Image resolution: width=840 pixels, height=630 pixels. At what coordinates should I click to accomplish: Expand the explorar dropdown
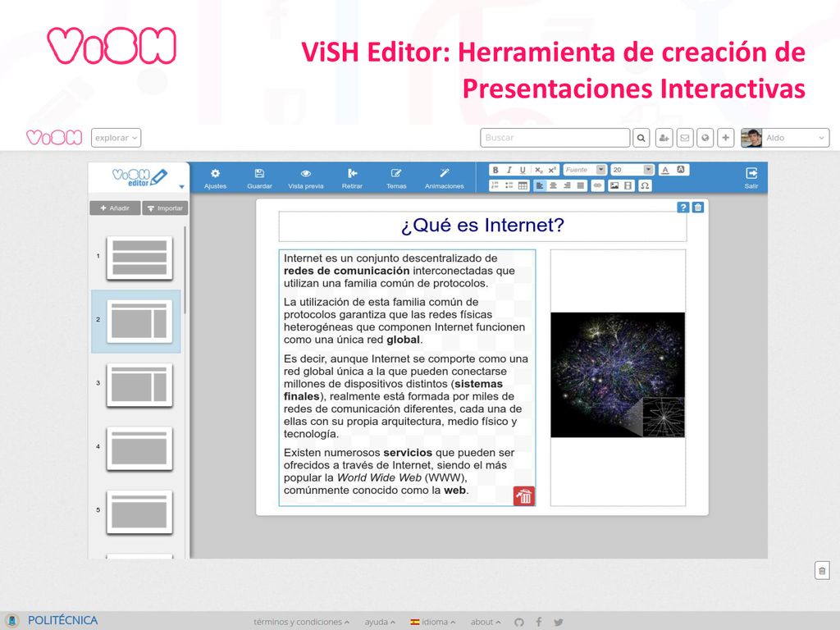point(116,138)
